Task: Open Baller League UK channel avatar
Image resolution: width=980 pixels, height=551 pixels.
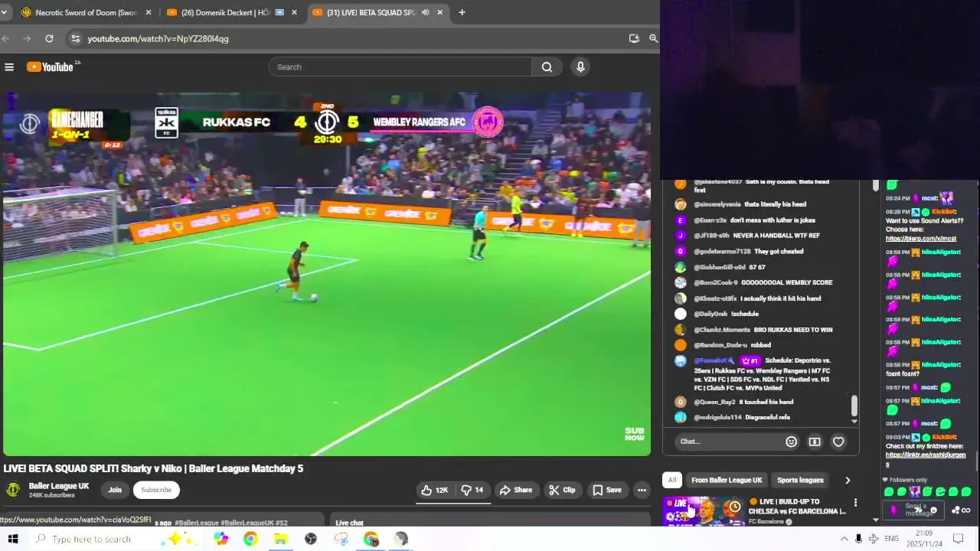Action: coord(13,490)
